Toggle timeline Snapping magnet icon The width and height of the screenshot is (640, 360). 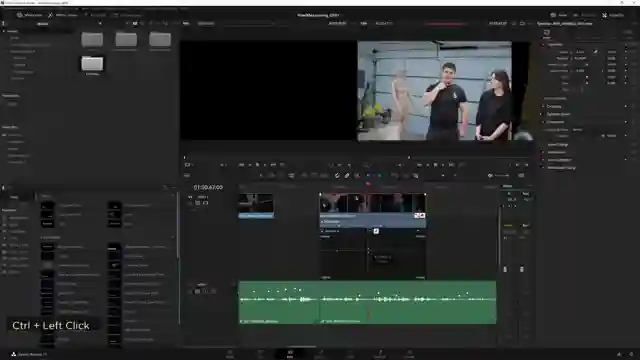click(337, 176)
